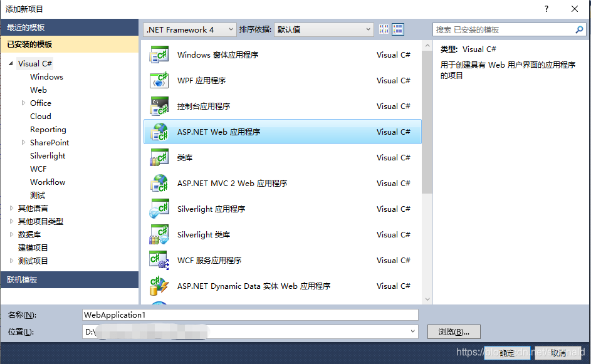The width and height of the screenshot is (591, 364).
Task: Select the '控制台应用程序' template name
Action: [x=204, y=107]
